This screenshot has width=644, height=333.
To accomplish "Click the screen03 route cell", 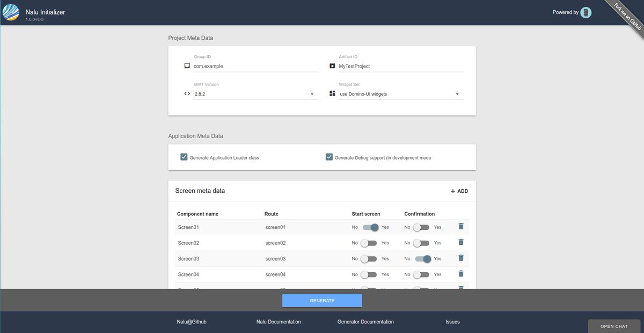I will (x=275, y=259).
